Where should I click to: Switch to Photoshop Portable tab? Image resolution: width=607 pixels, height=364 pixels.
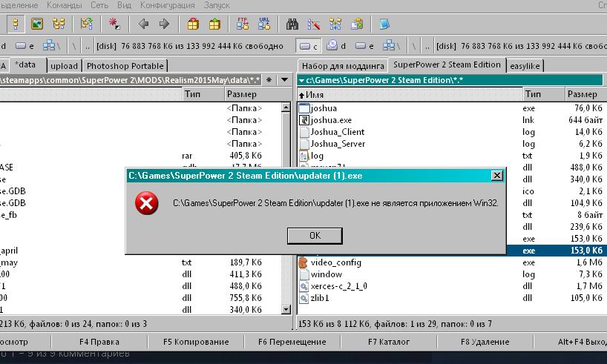tap(125, 66)
